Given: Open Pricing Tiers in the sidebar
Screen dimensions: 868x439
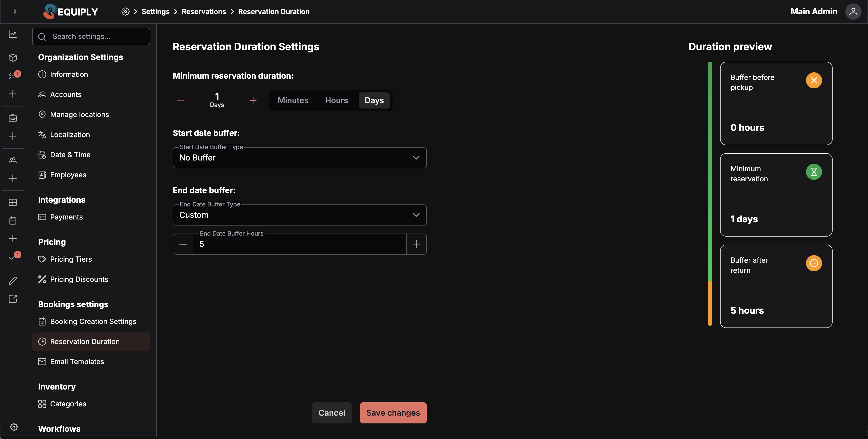Looking at the screenshot, I should point(91,259).
